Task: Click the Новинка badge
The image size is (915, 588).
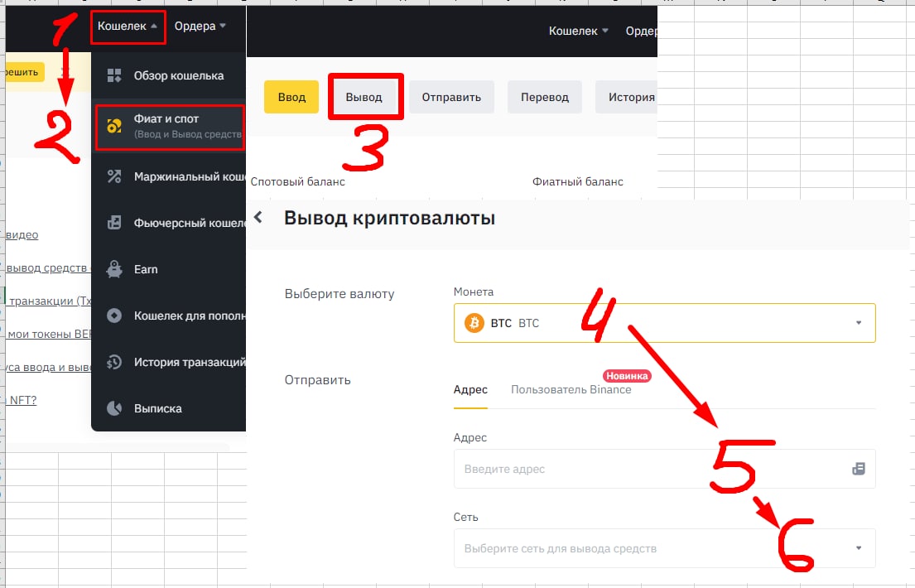Action: pos(627,376)
